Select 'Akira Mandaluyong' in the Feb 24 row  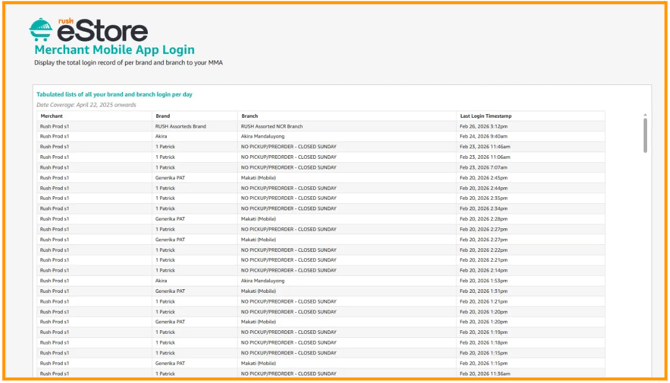click(x=263, y=136)
